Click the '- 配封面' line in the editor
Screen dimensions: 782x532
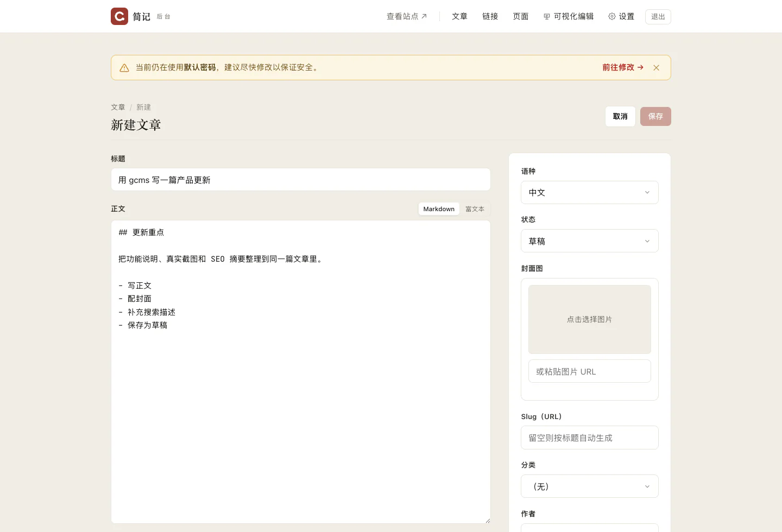tap(135, 299)
